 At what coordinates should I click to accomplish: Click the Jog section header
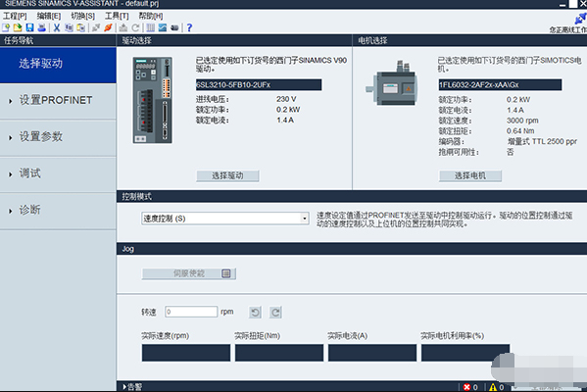pyautogui.click(x=352, y=249)
